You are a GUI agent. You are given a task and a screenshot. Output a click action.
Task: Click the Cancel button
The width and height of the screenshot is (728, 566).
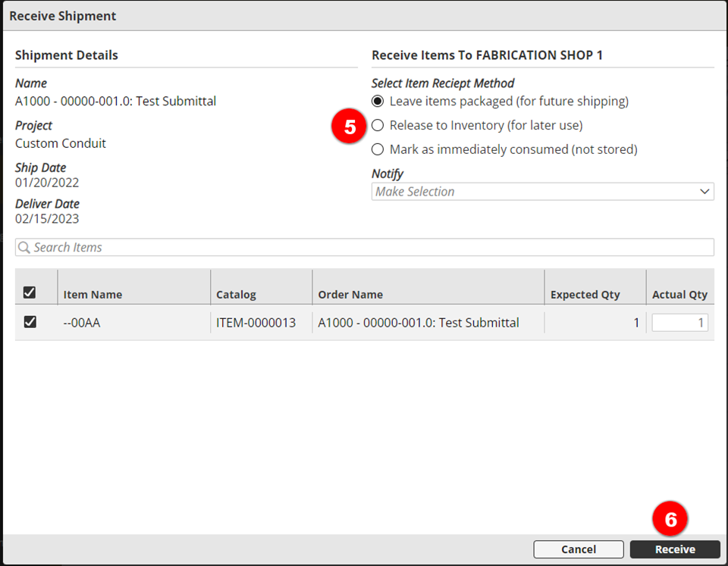coord(579,549)
